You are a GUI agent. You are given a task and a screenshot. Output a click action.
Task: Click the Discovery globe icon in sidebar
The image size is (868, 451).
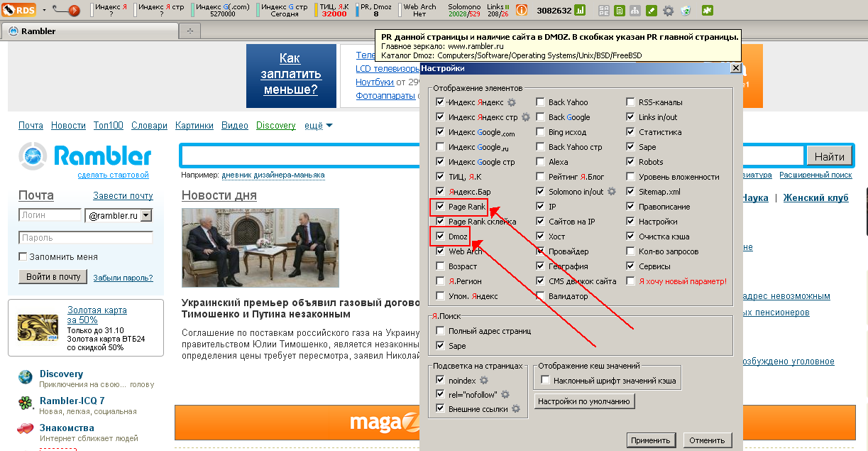coord(26,376)
